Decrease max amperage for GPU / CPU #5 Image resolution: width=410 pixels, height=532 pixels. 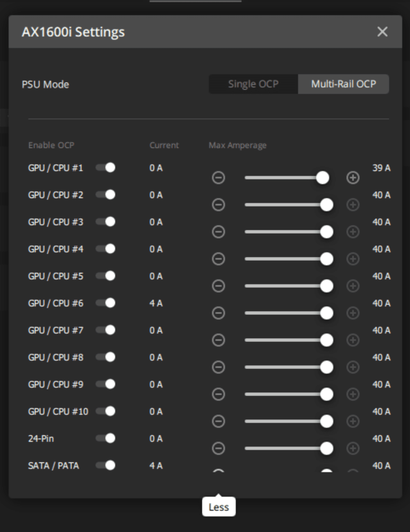click(x=218, y=286)
